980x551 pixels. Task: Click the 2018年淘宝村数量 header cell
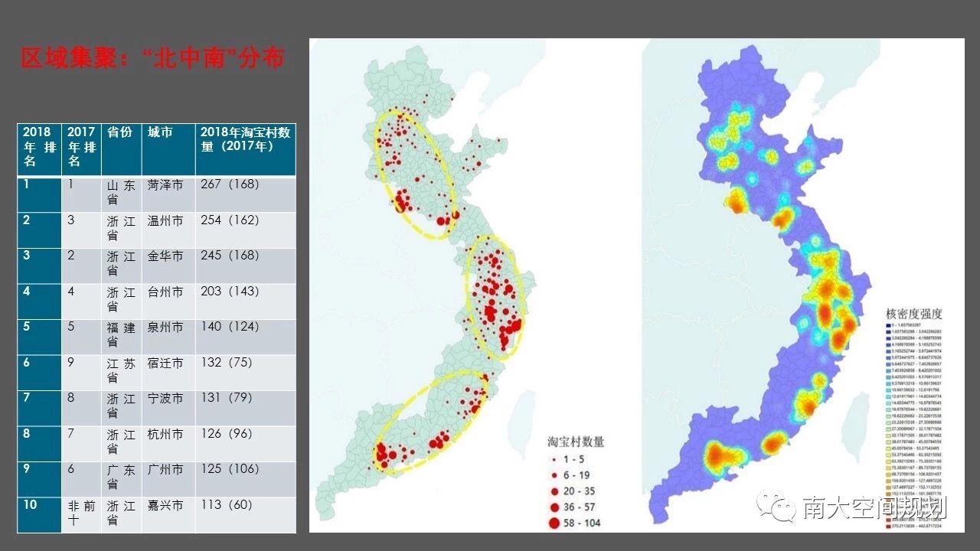[x=245, y=150]
